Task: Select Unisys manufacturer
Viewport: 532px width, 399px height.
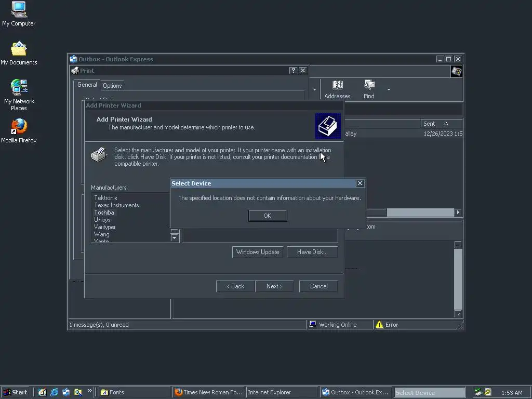Action: [x=102, y=220]
